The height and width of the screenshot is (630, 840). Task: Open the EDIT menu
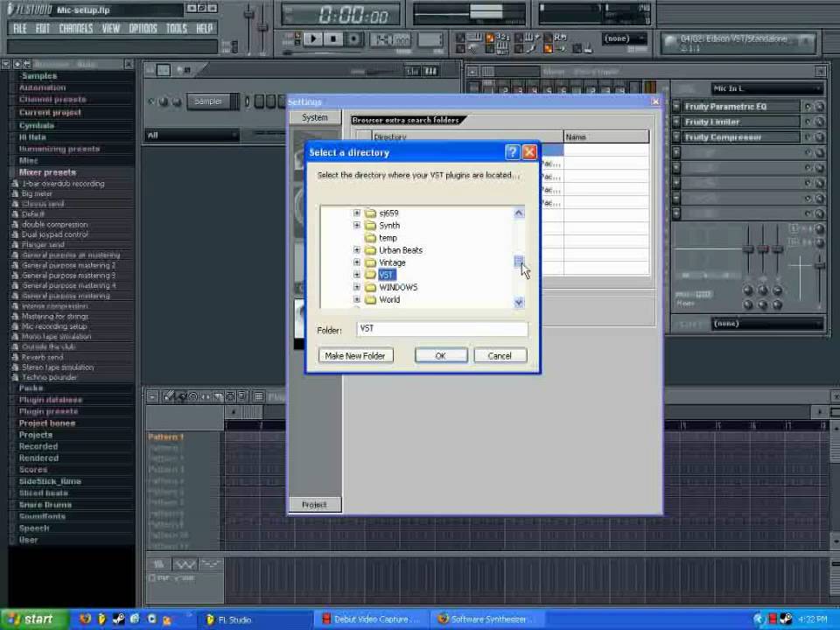[x=42, y=28]
